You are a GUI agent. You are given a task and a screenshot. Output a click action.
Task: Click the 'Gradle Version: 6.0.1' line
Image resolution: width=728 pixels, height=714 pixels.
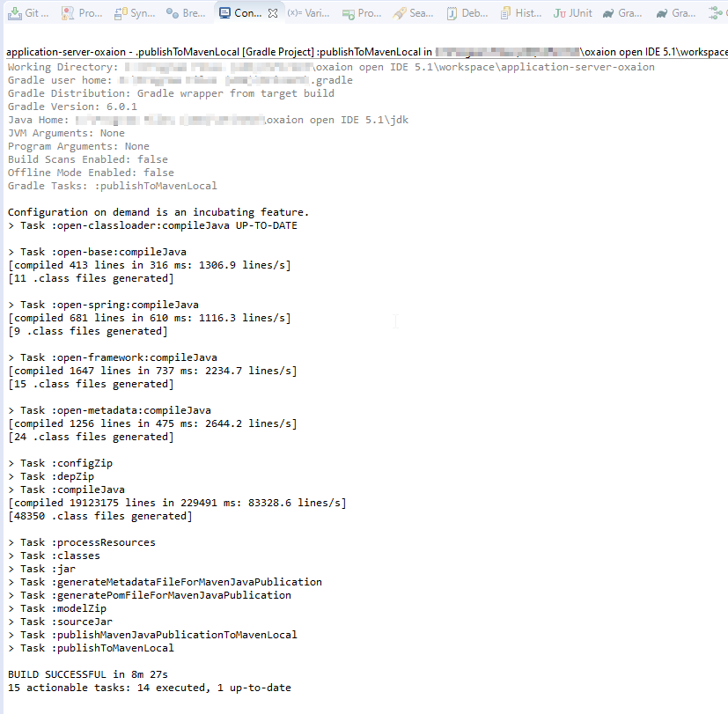pos(72,107)
